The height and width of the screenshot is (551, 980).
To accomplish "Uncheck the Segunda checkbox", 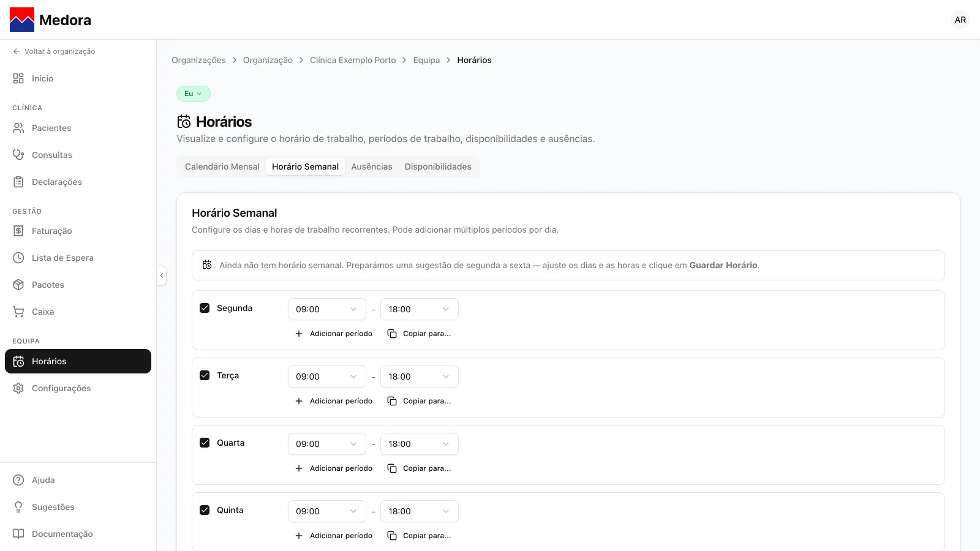I will (205, 308).
